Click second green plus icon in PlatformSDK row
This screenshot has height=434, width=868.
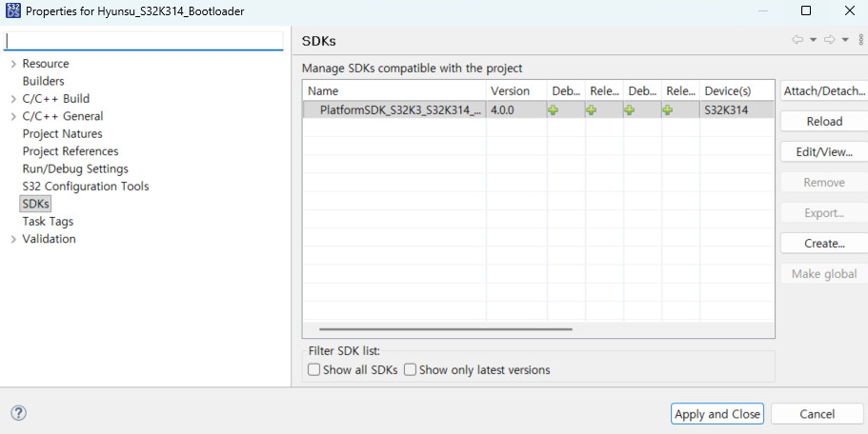[x=592, y=110]
